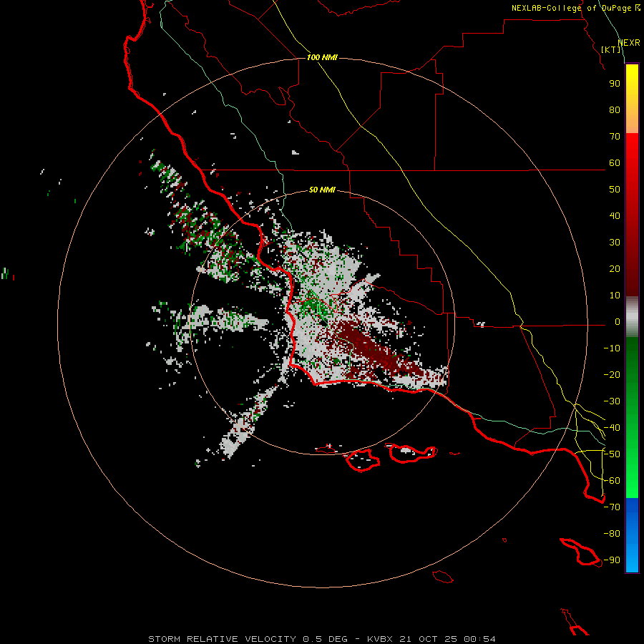The height and width of the screenshot is (644, 644).
Task: Click the STORM RELATIVE VELOCITY product caption
Action: 222,639
